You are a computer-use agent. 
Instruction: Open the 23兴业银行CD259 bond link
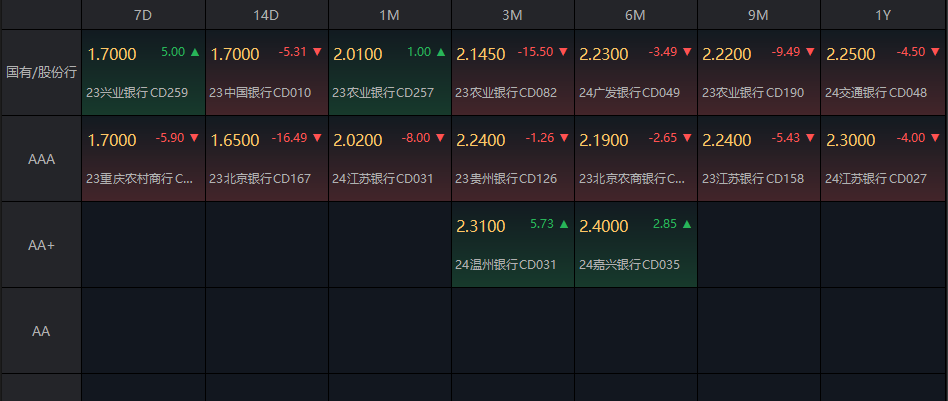(137, 93)
